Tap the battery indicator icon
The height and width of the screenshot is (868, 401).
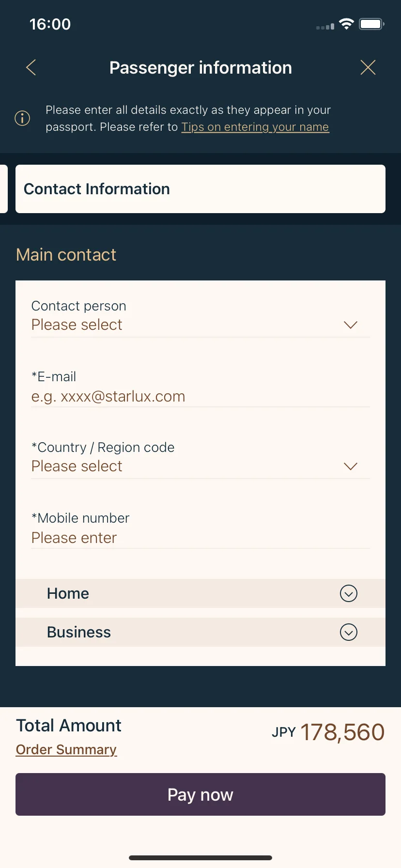tap(371, 24)
